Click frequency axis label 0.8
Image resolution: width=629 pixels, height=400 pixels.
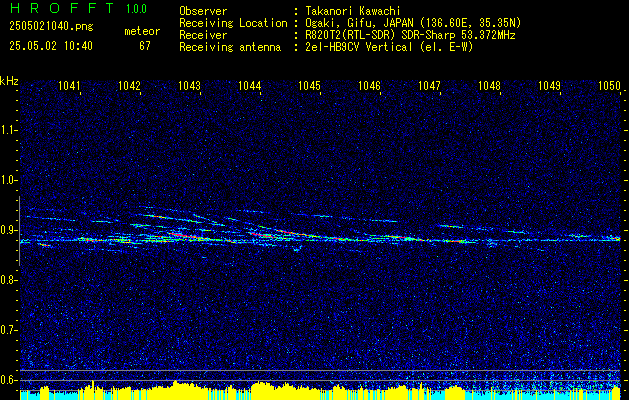8,280
